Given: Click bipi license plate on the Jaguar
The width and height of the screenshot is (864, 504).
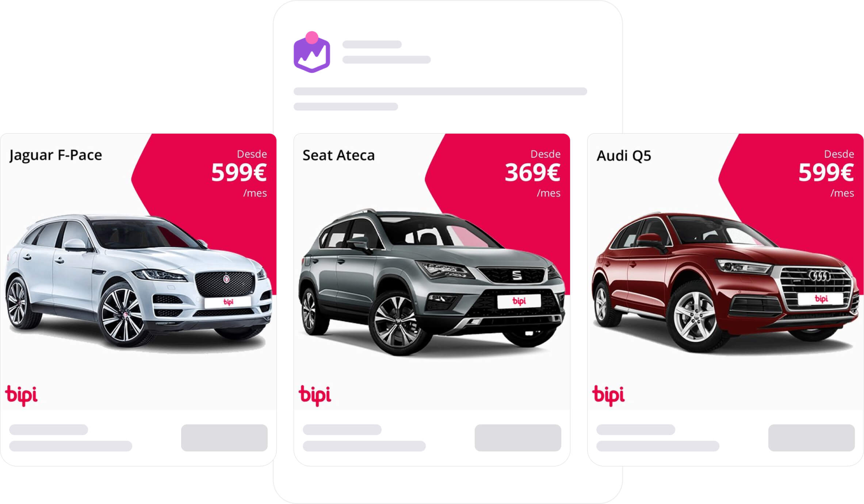Looking at the screenshot, I should point(228,302).
